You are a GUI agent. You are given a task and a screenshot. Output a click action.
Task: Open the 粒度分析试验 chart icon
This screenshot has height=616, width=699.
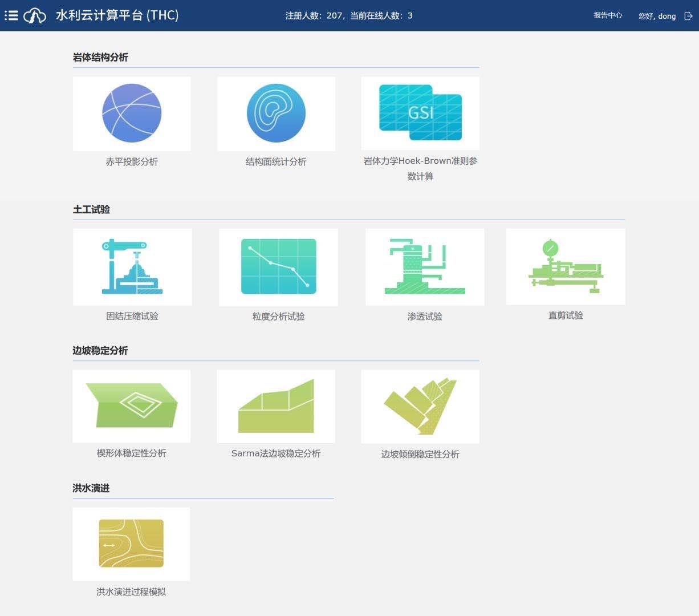click(278, 267)
